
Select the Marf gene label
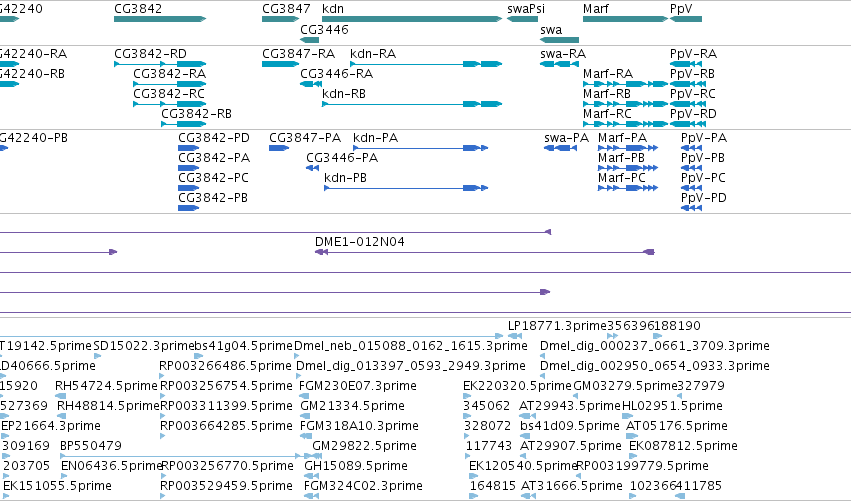595,9
